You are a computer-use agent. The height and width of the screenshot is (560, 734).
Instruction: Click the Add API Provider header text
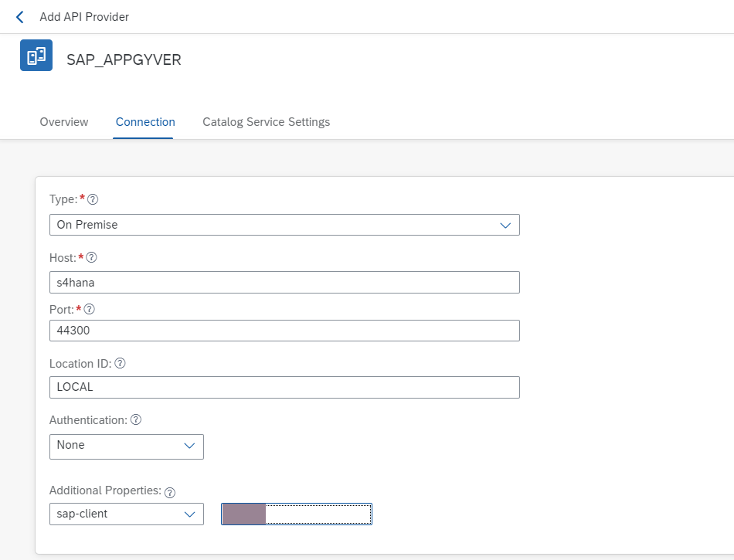click(x=84, y=17)
